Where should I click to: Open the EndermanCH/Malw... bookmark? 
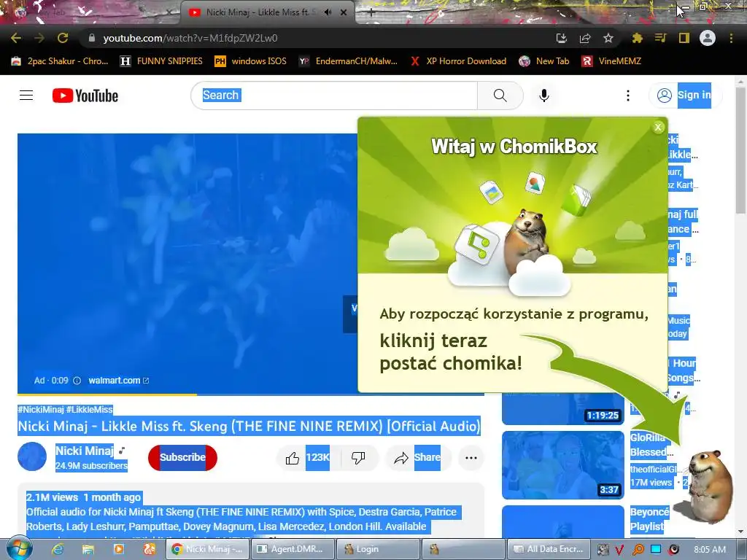point(348,61)
